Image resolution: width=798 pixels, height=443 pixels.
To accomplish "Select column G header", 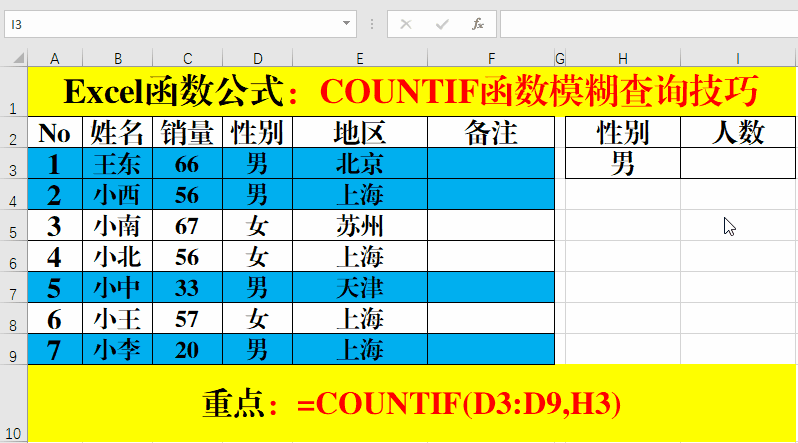I will pyautogui.click(x=560, y=59).
